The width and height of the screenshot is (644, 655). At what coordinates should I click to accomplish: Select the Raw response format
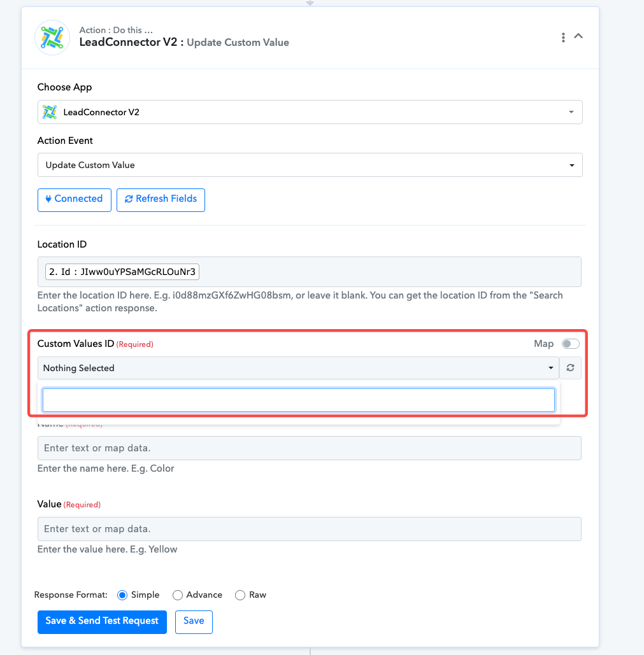(240, 595)
